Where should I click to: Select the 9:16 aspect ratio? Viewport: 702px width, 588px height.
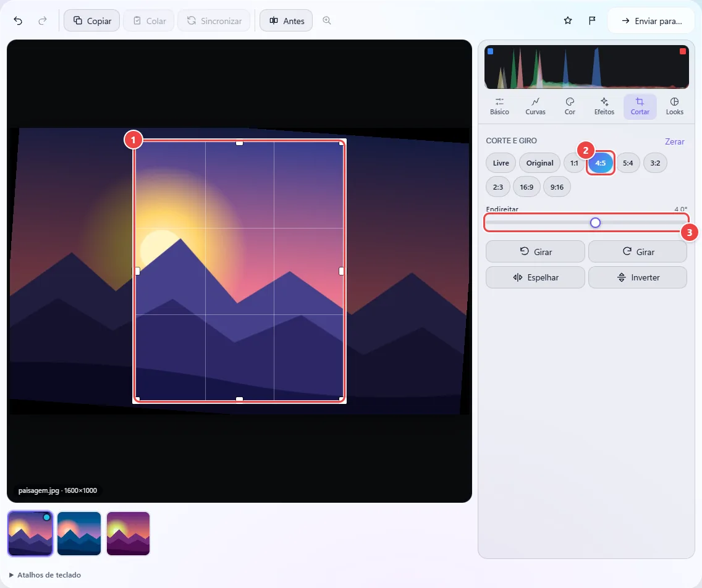click(x=557, y=187)
